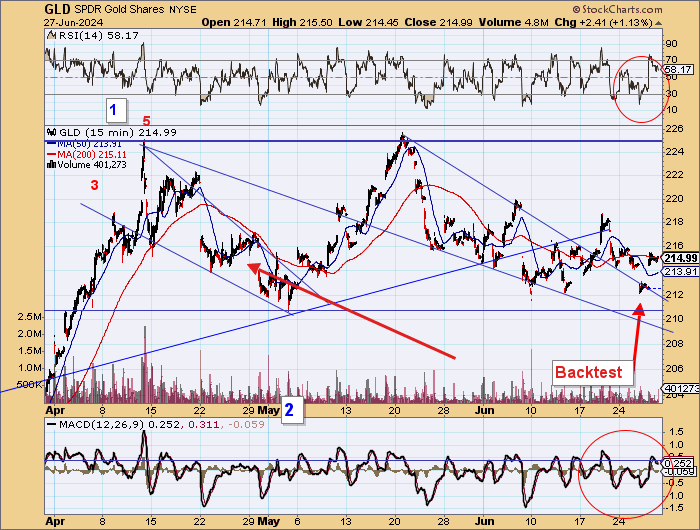Click the blue boxed wave 2 label
The image size is (700, 530).
click(x=288, y=408)
